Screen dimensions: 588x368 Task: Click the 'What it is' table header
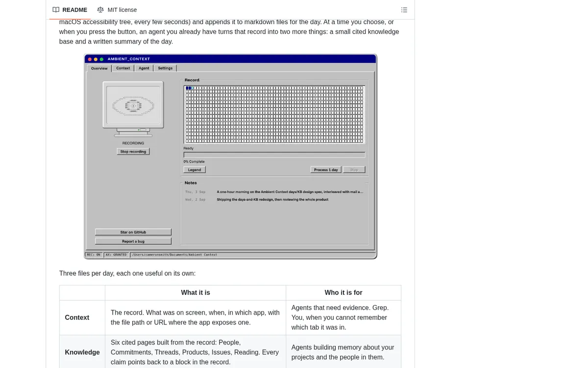coord(196,293)
